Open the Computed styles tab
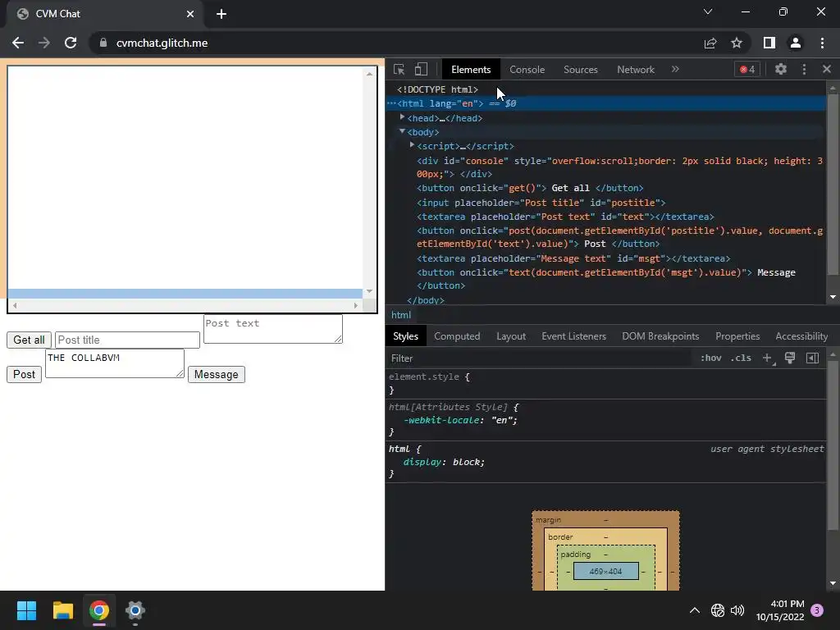This screenshot has width=840, height=630. (456, 336)
